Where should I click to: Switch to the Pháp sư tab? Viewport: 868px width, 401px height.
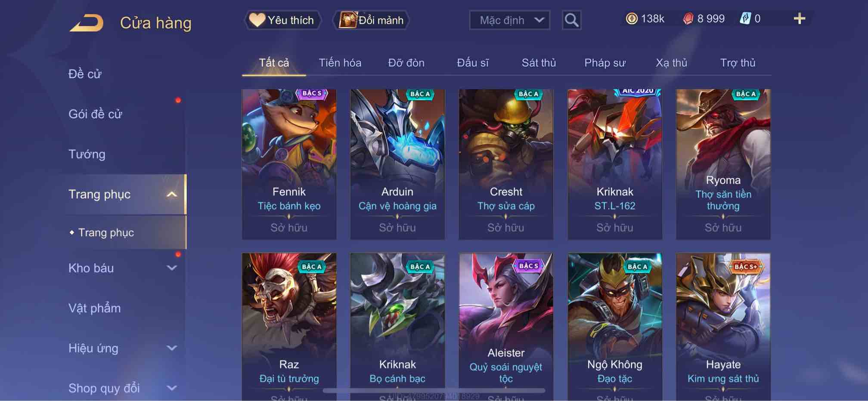pos(605,63)
